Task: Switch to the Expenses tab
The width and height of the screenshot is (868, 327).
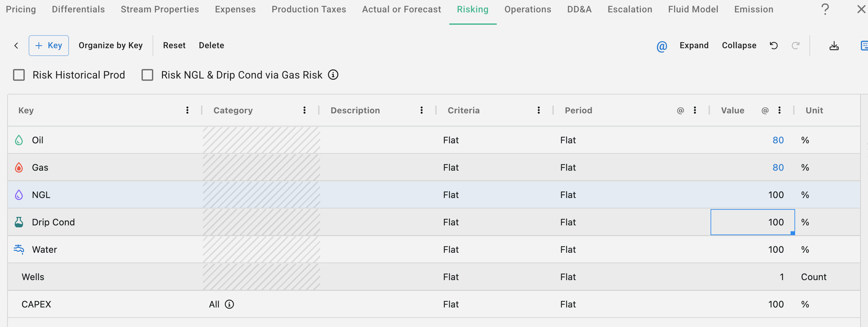Action: (x=235, y=9)
